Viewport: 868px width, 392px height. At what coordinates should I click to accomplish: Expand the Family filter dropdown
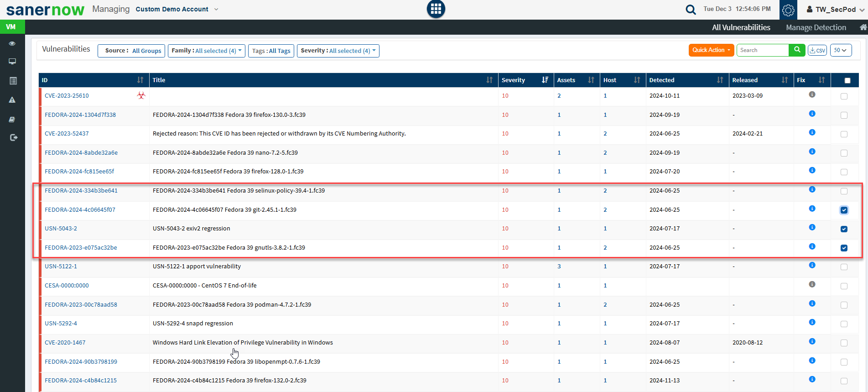click(206, 51)
